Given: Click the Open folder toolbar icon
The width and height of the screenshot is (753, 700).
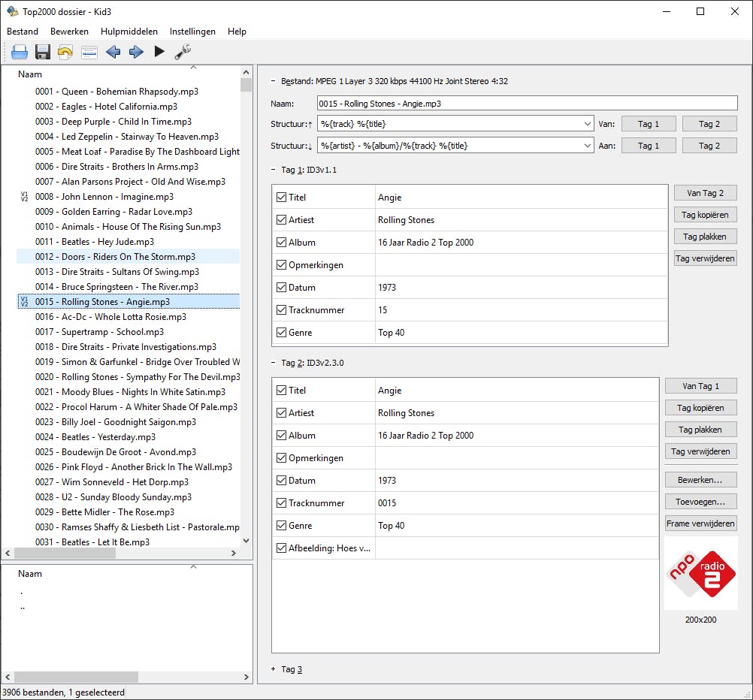Looking at the screenshot, I should (x=19, y=52).
